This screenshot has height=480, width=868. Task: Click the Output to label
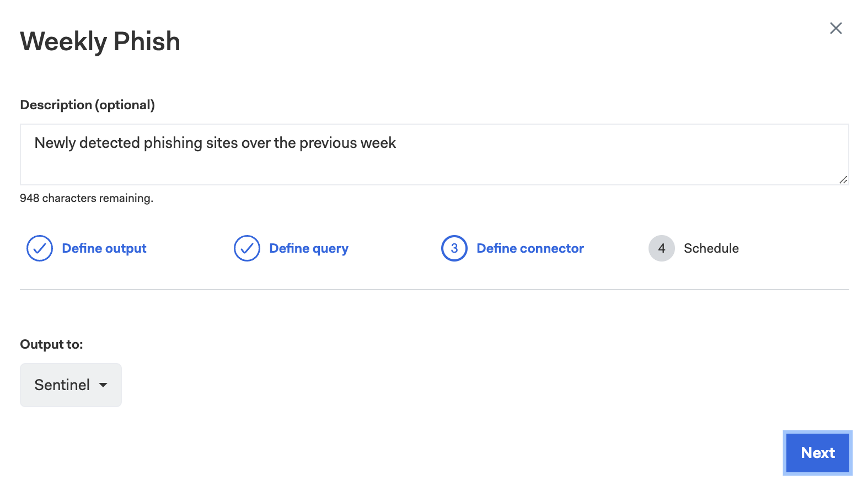tap(51, 344)
